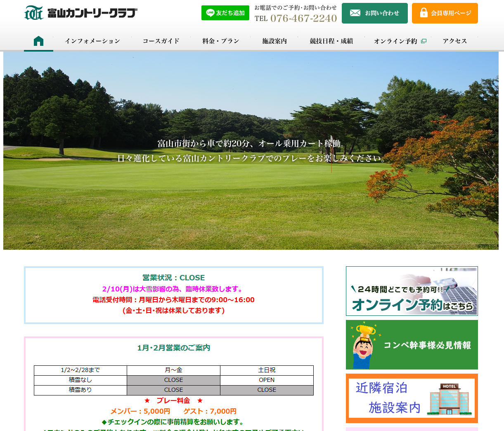Open the 競技日程・成績 menu

click(331, 41)
